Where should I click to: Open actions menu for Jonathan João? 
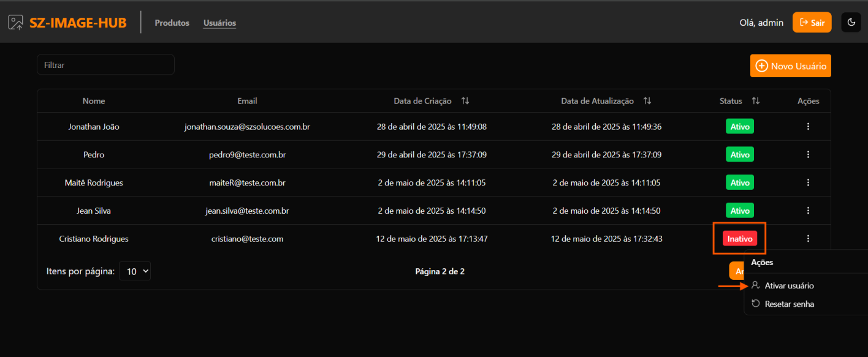tap(808, 127)
